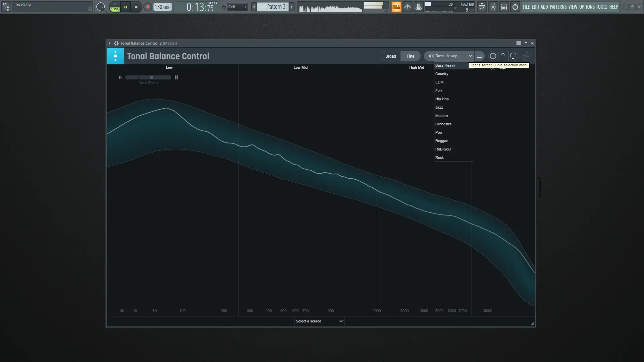The height and width of the screenshot is (362, 644).
Task: Switch to the Fine view
Action: 410,56
